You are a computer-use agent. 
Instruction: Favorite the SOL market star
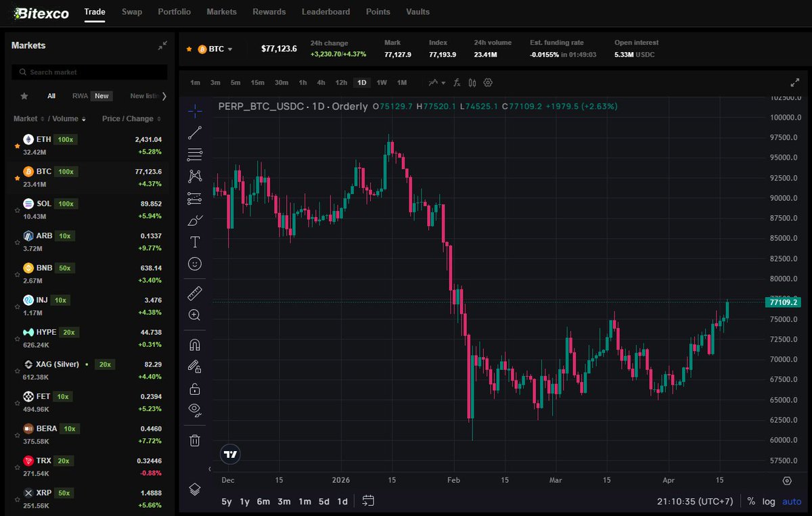[17, 210]
